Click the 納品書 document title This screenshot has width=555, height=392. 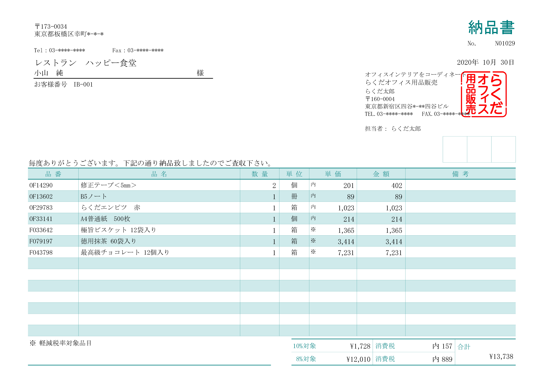pyautogui.click(x=491, y=28)
